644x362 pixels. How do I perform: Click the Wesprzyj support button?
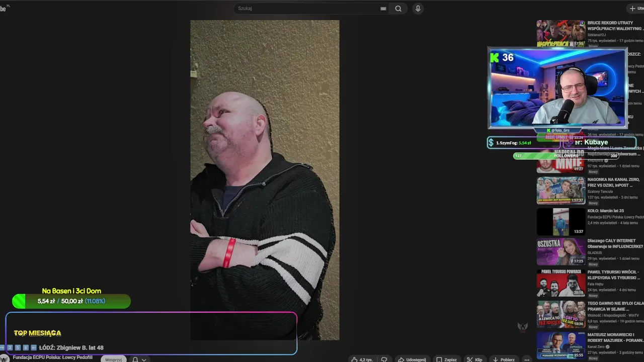(x=113, y=359)
